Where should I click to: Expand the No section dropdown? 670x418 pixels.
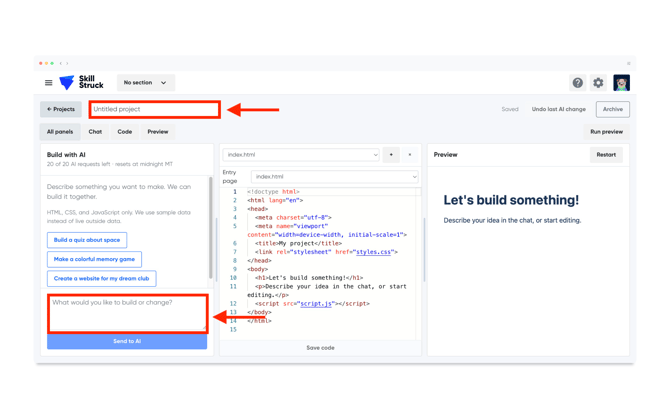pyautogui.click(x=146, y=82)
